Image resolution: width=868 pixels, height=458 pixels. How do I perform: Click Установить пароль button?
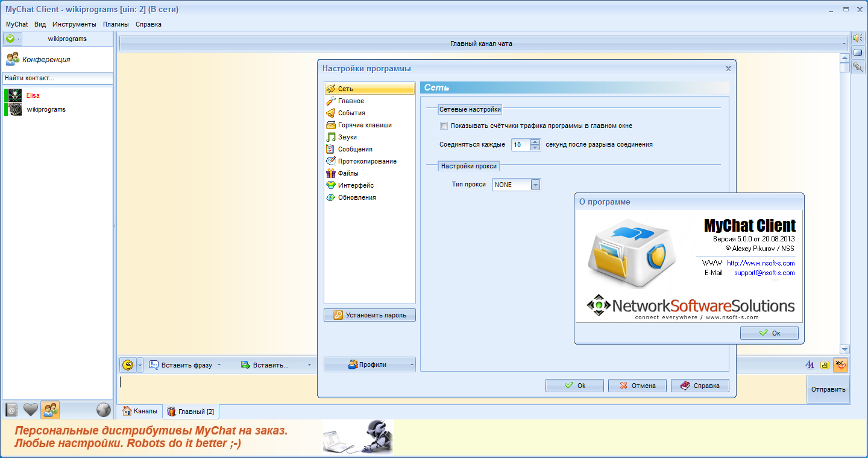(370, 315)
